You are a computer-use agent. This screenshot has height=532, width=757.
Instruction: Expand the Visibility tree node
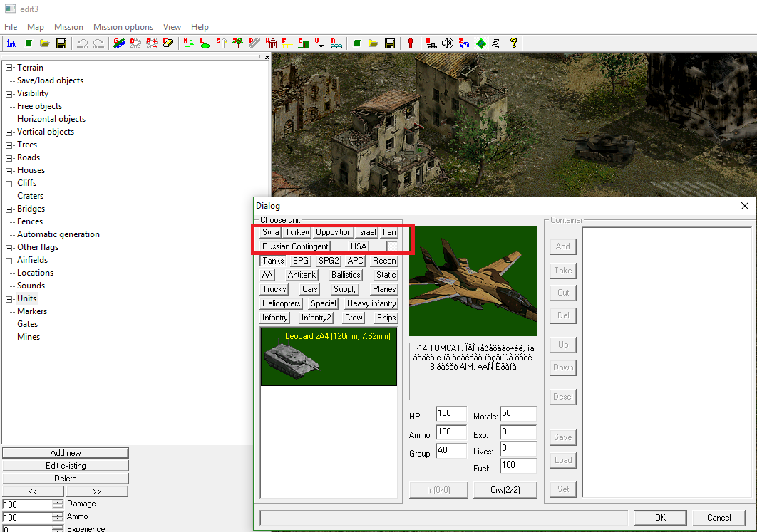coord(9,93)
